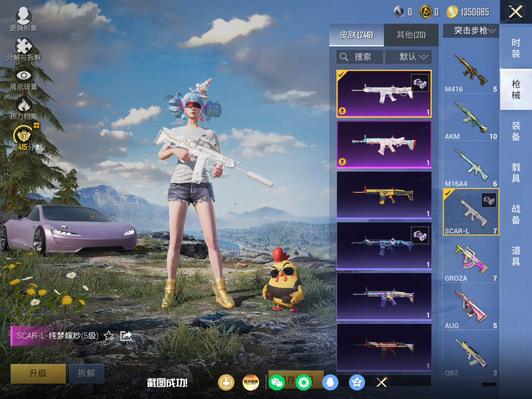Share screenshot to WeChat
This screenshot has width=532, height=399.
[276, 382]
